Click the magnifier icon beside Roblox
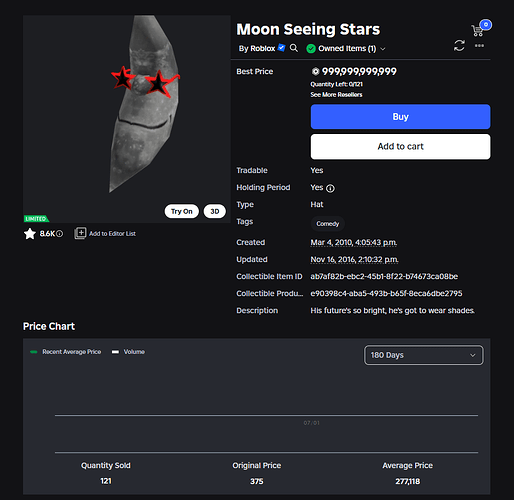Screen dimensions: 514x500 (x=294, y=48)
